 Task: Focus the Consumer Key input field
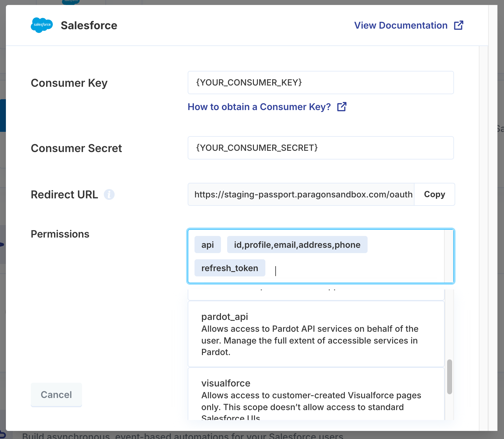pyautogui.click(x=321, y=83)
